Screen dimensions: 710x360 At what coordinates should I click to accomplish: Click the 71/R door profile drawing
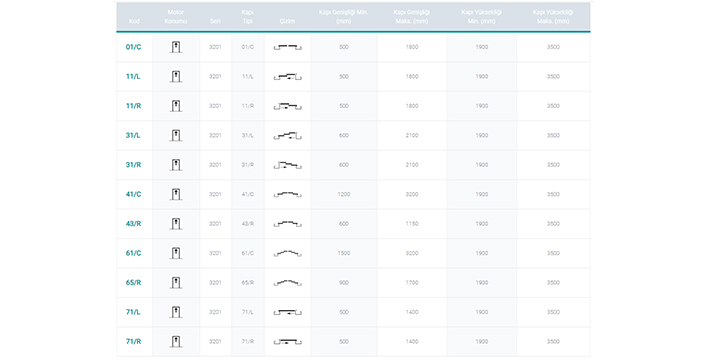coord(288,341)
